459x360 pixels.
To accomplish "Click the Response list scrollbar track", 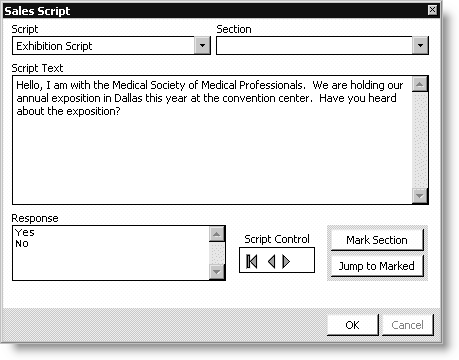I will point(217,253).
